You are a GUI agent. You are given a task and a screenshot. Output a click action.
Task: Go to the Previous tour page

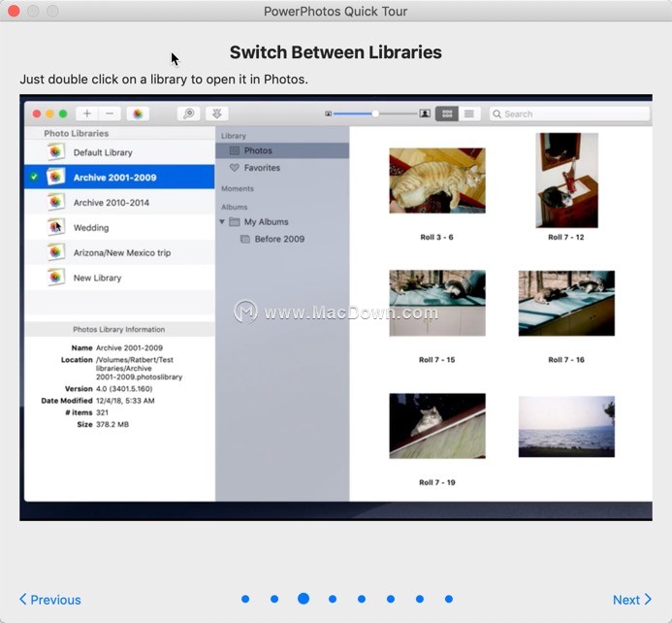(50, 600)
